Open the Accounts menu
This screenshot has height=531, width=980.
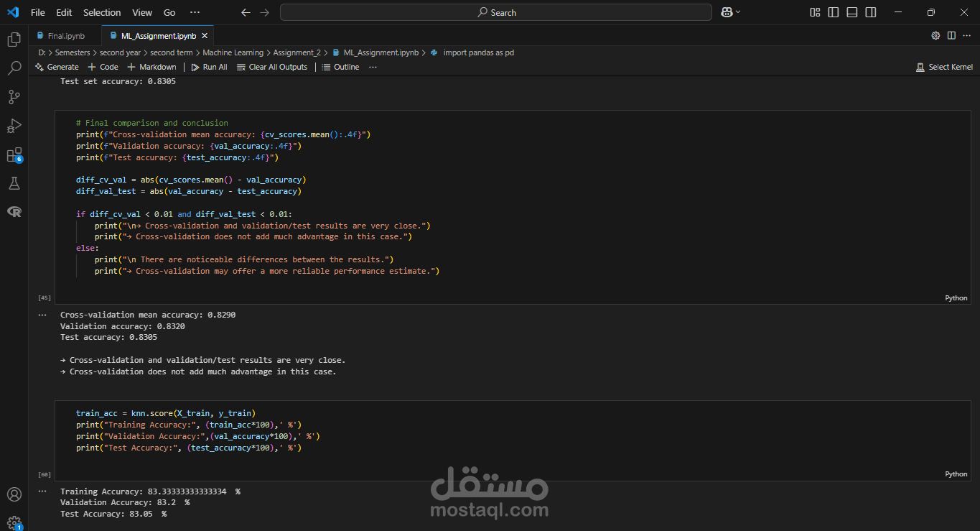click(x=14, y=494)
